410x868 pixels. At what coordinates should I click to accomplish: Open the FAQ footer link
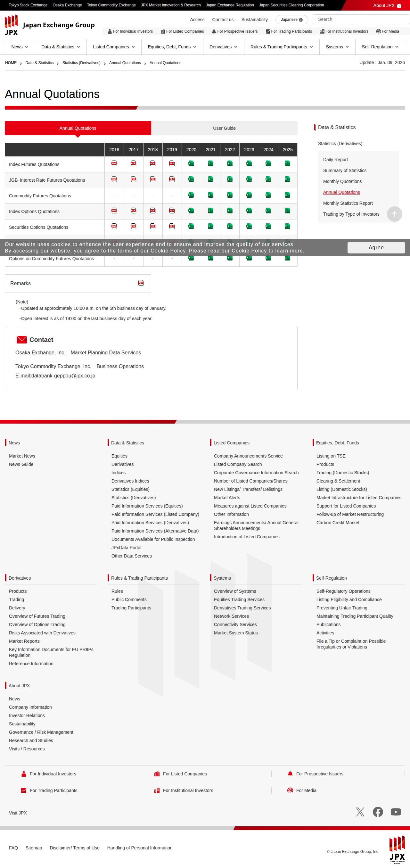(13, 848)
